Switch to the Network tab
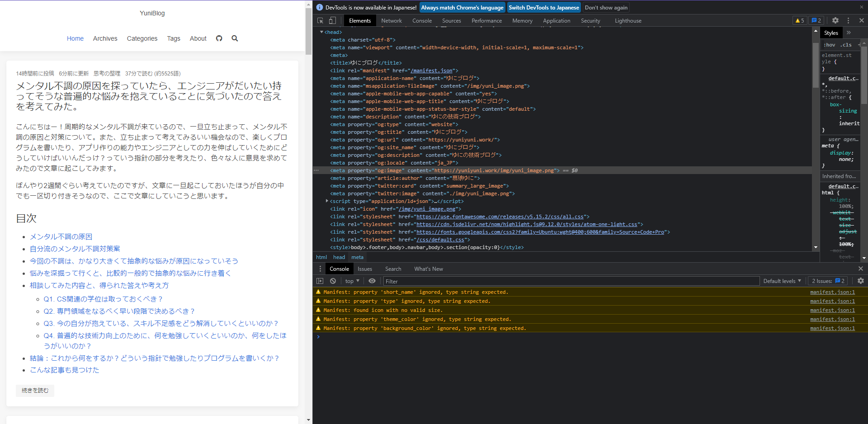Image resolution: width=868 pixels, height=424 pixels. coord(392,20)
